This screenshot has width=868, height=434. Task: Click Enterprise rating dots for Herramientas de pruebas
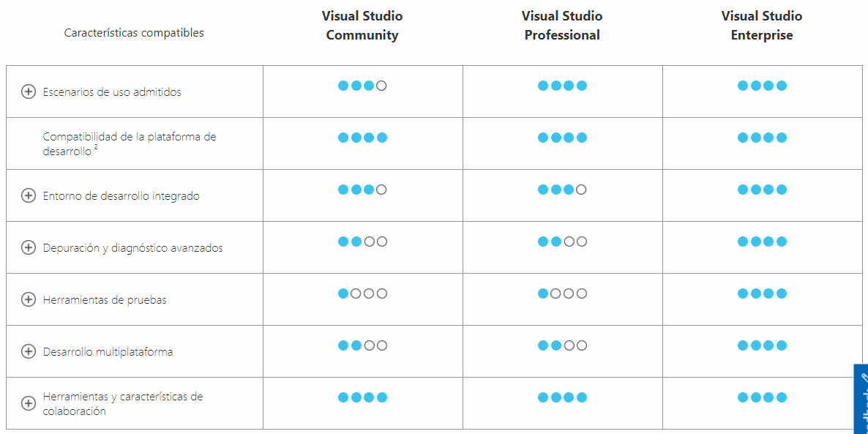pos(762,293)
